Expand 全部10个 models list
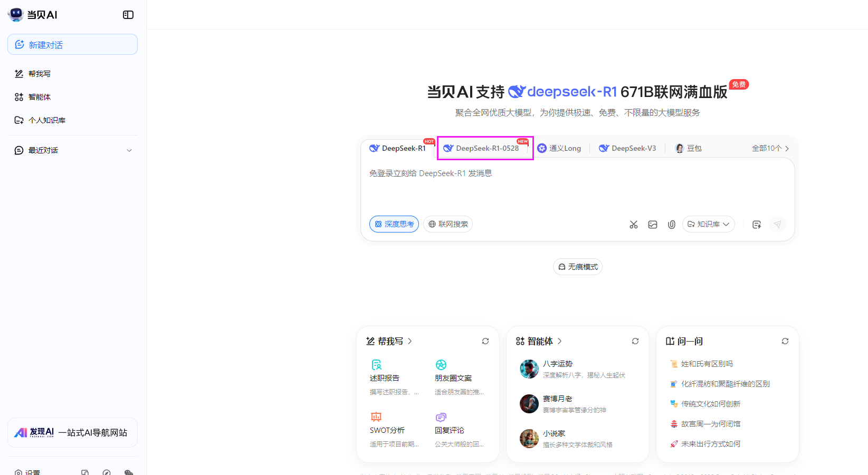The width and height of the screenshot is (868, 475). pyautogui.click(x=770, y=148)
